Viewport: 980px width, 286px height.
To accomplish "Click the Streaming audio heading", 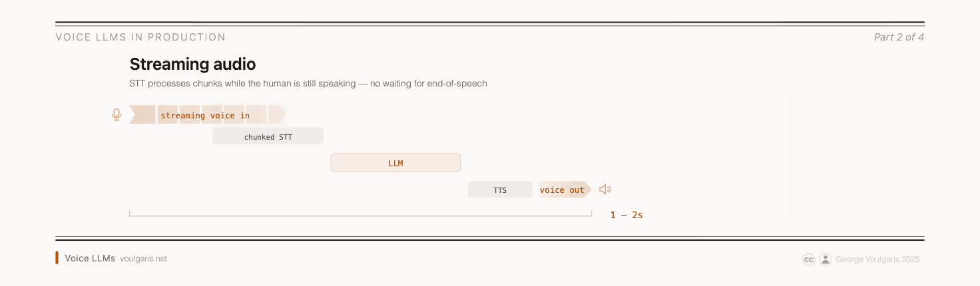I will [x=192, y=65].
